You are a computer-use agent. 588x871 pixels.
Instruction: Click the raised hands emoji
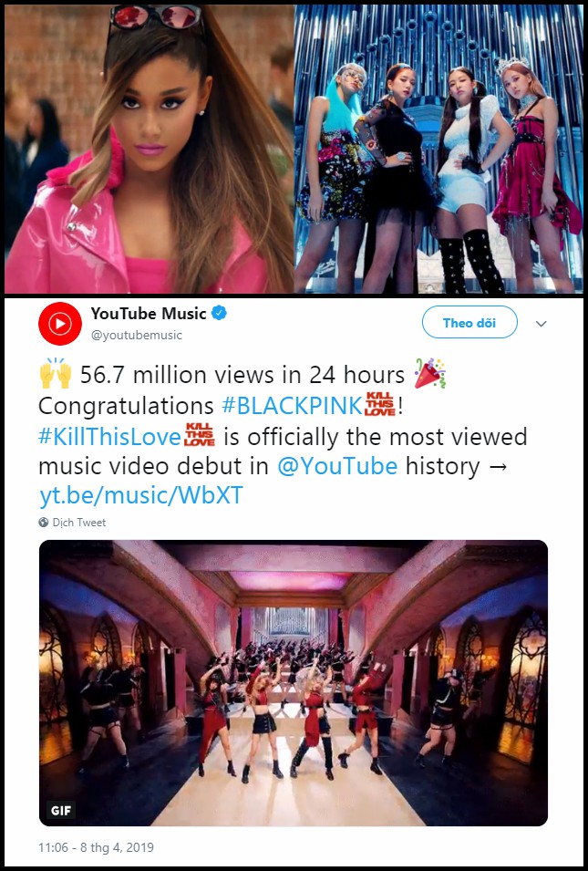56,374
